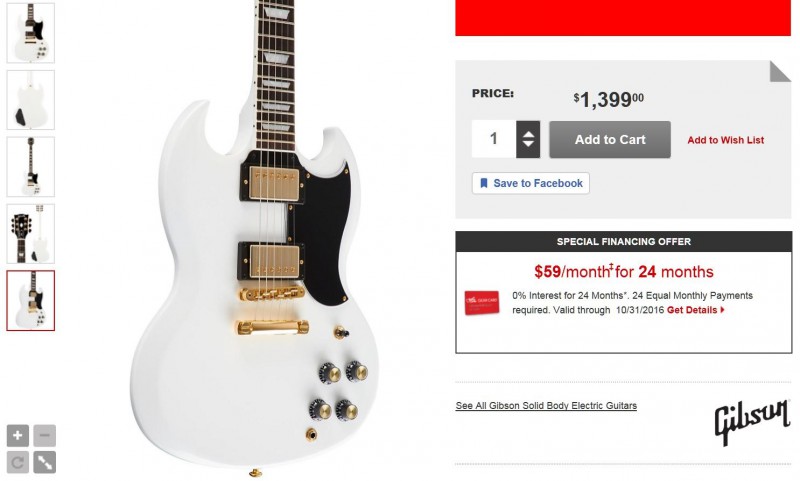Viewport: 800px width, 481px height.
Task: Click the folded page corner icon
Action: pyautogui.click(x=780, y=71)
